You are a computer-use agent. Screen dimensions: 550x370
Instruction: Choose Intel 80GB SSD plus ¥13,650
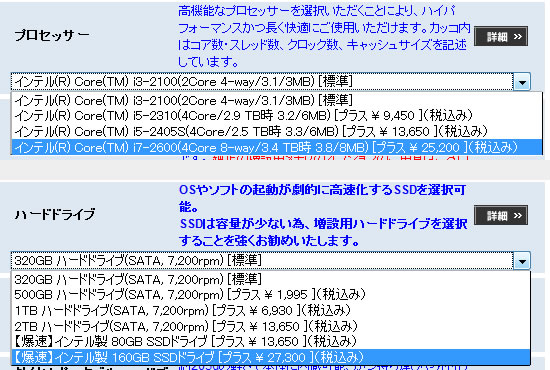tap(271, 342)
